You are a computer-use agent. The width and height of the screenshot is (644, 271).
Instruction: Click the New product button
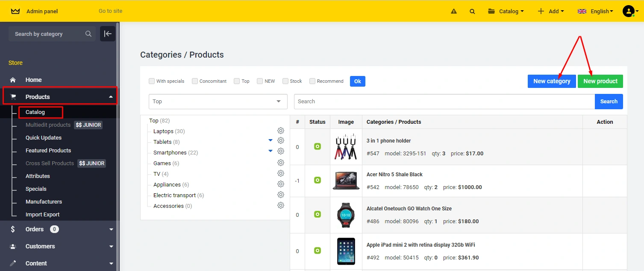600,81
